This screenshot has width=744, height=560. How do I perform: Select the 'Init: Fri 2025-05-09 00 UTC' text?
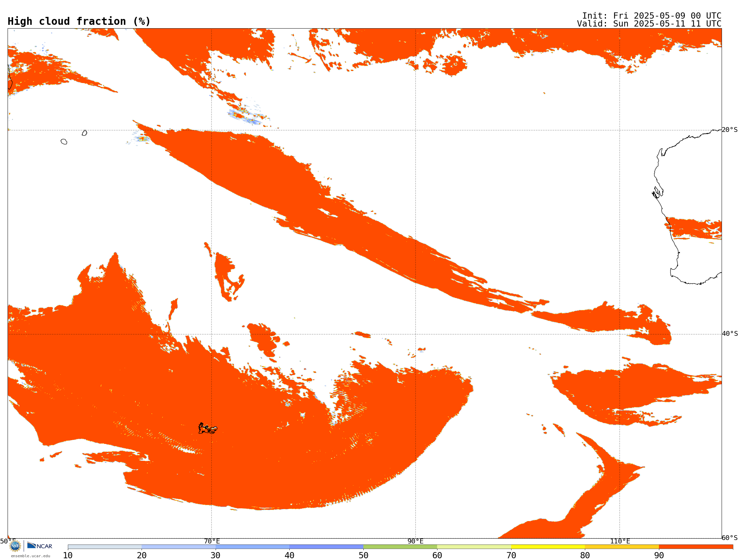click(x=652, y=16)
